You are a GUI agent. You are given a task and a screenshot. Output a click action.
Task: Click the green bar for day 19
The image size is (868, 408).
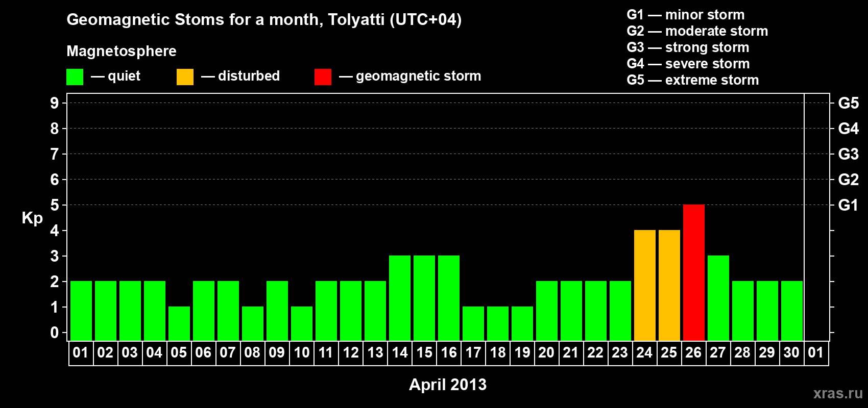(522, 323)
